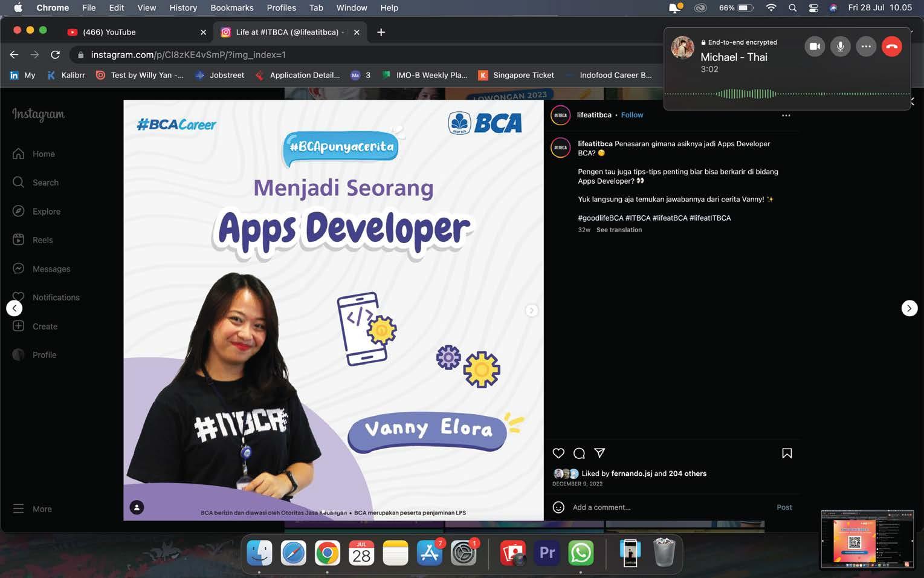Click the address bar URL
Image resolution: width=924 pixels, height=578 pixels.
tap(188, 54)
